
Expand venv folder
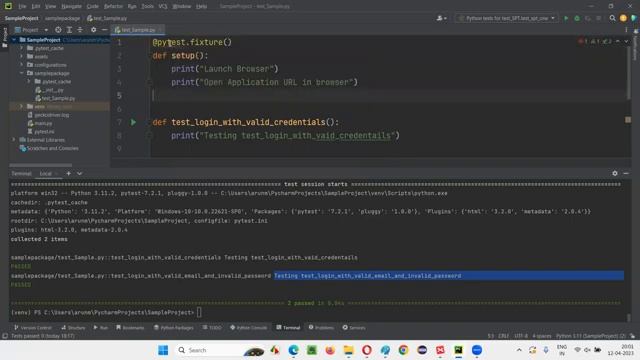[22, 106]
